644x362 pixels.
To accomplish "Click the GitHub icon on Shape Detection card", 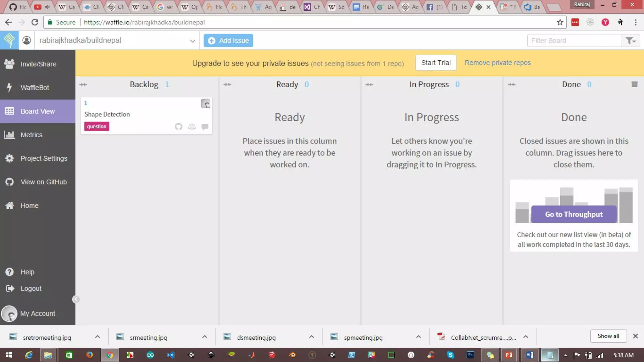I will point(179,127).
